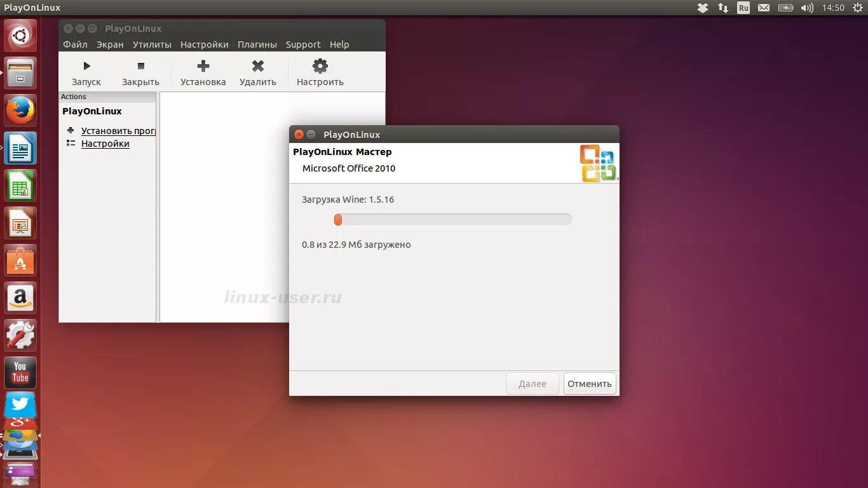Open the network indicator arrows
Viewport: 868px width, 488px height.
click(x=723, y=8)
